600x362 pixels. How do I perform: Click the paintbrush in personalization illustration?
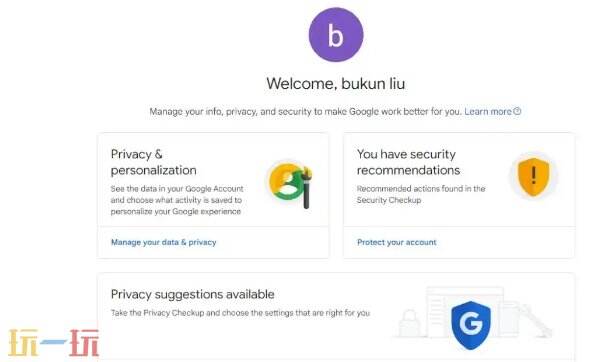pyautogui.click(x=306, y=188)
